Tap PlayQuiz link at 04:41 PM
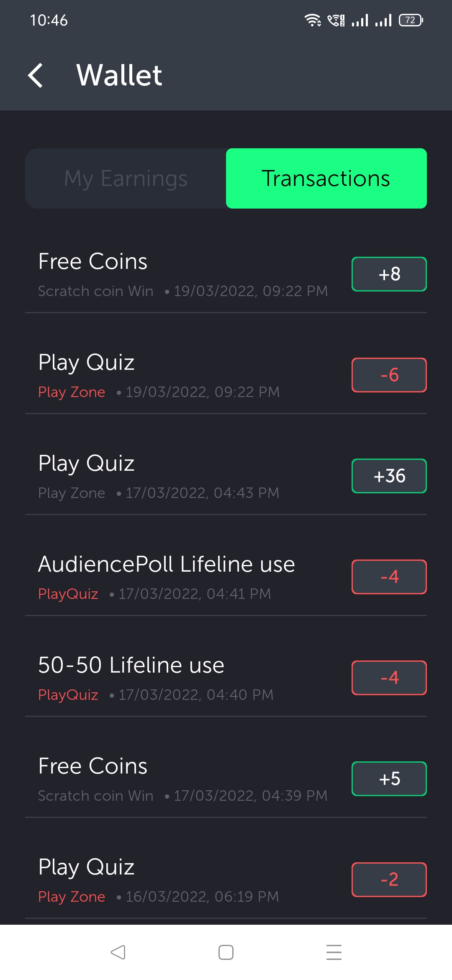Image resolution: width=452 pixels, height=980 pixels. coord(68,594)
